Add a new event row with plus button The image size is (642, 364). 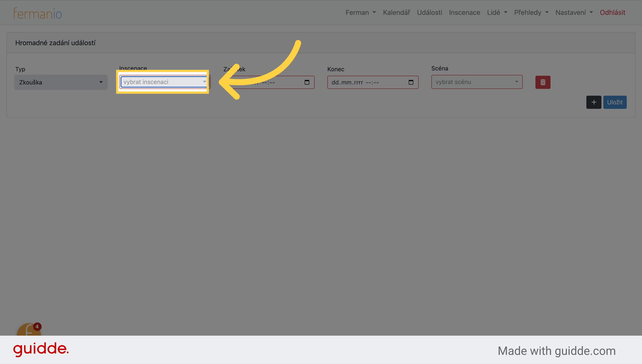point(594,102)
